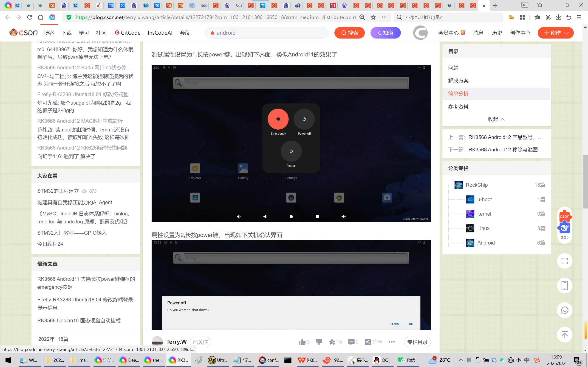Click the thumbs-up like icon
This screenshot has width=588, height=367.
click(302, 342)
